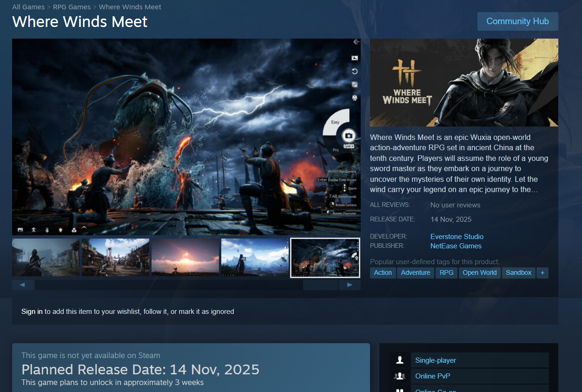Click the collapse arrows icon atop screenshot
Image resolution: width=582 pixels, height=392 pixels.
[x=356, y=42]
